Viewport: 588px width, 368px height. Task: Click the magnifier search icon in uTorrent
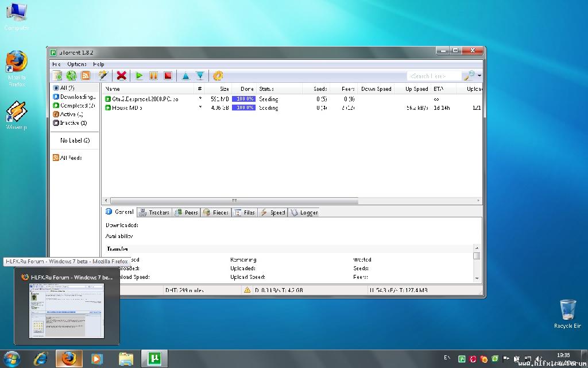tap(469, 75)
